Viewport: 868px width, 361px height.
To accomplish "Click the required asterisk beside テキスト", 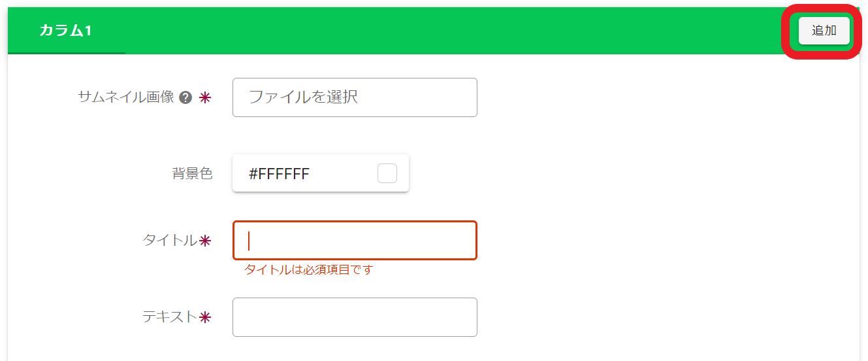I will pos(205,318).
